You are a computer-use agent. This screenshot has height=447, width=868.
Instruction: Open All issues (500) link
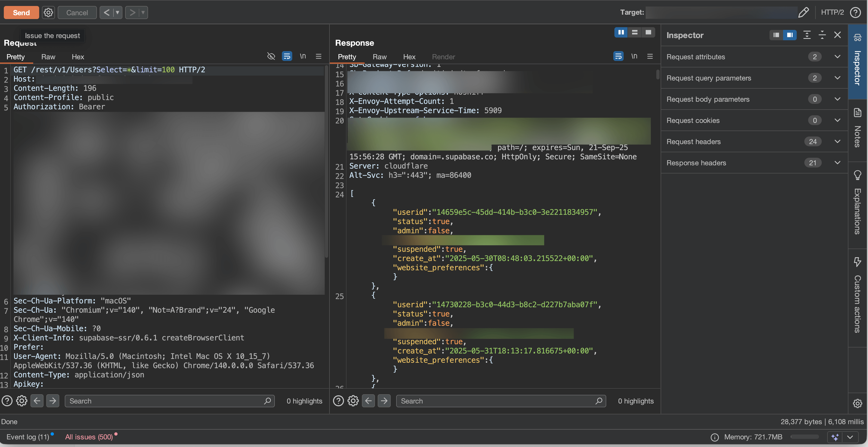(89, 437)
